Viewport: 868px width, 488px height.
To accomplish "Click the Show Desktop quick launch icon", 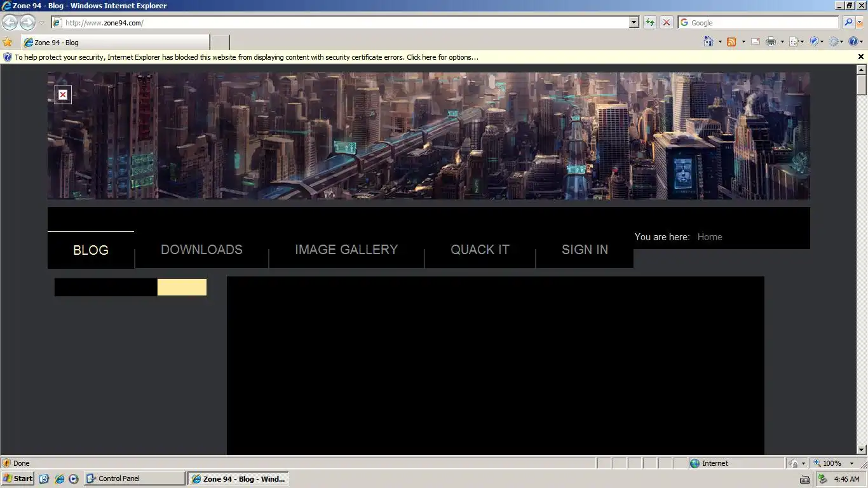I will (44, 479).
